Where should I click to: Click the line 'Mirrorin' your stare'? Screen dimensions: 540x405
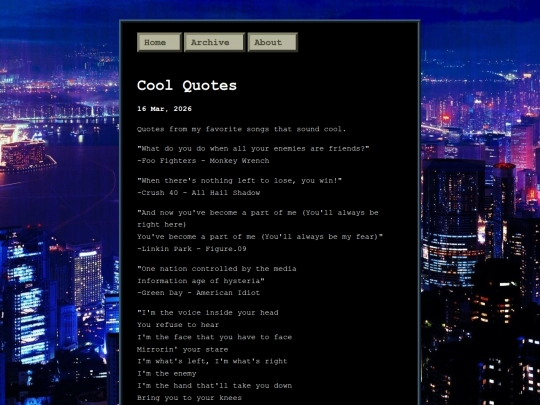(183, 350)
